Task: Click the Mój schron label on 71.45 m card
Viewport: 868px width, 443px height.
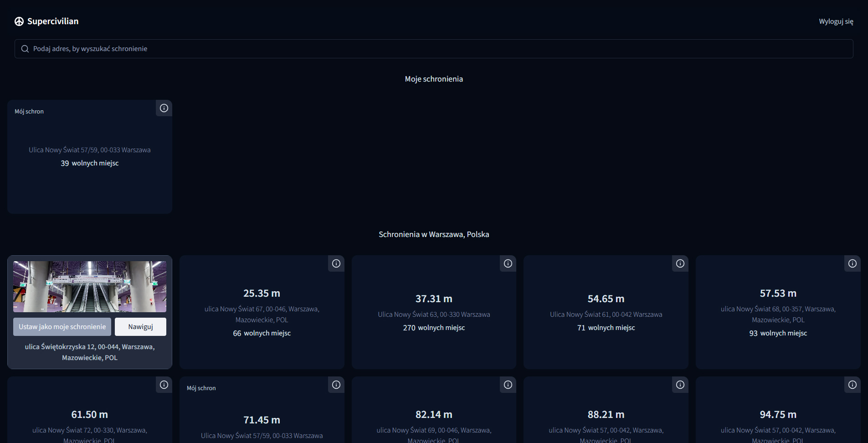Action: click(x=201, y=388)
